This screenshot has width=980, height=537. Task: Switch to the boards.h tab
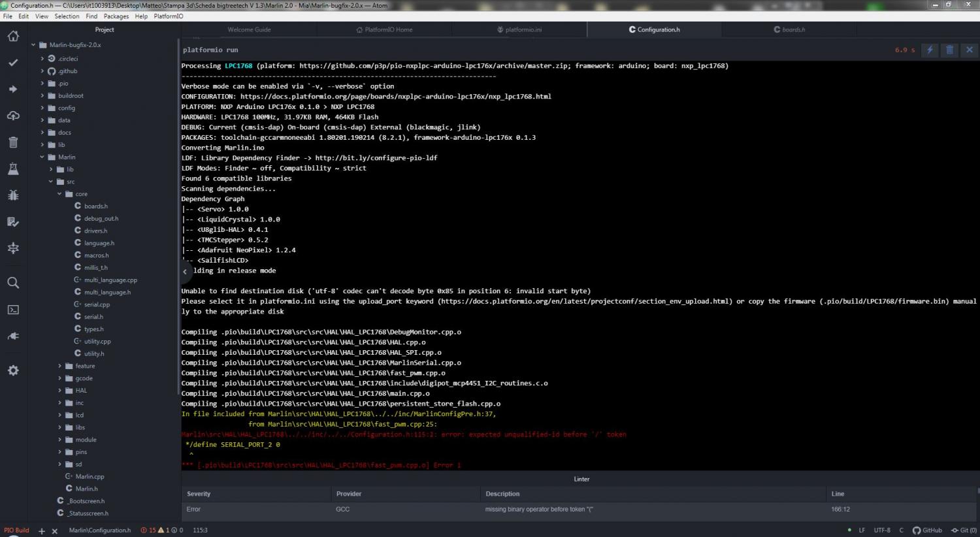point(789,29)
